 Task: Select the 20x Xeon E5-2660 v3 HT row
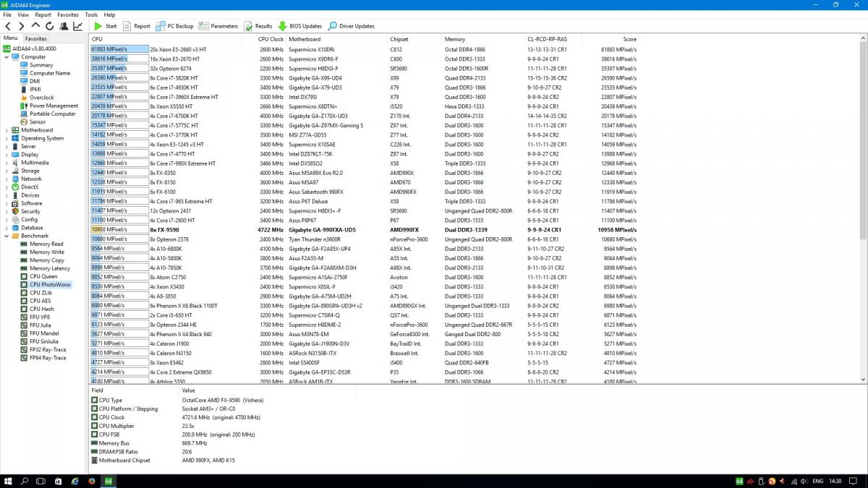point(365,49)
